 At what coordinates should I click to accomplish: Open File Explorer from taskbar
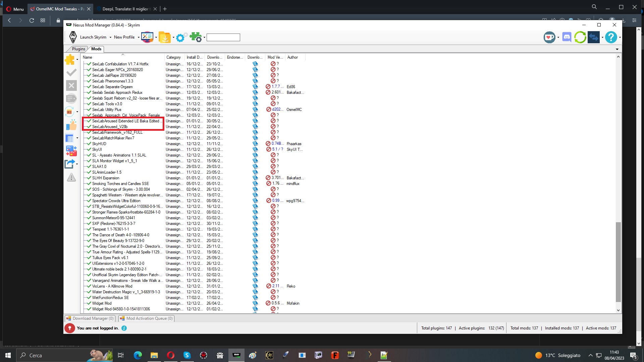click(x=154, y=355)
